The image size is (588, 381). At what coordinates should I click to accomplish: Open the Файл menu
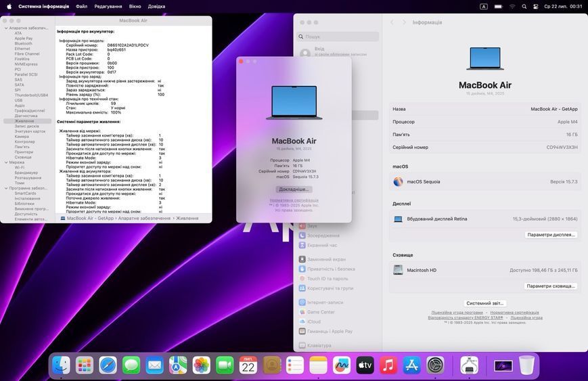81,6
